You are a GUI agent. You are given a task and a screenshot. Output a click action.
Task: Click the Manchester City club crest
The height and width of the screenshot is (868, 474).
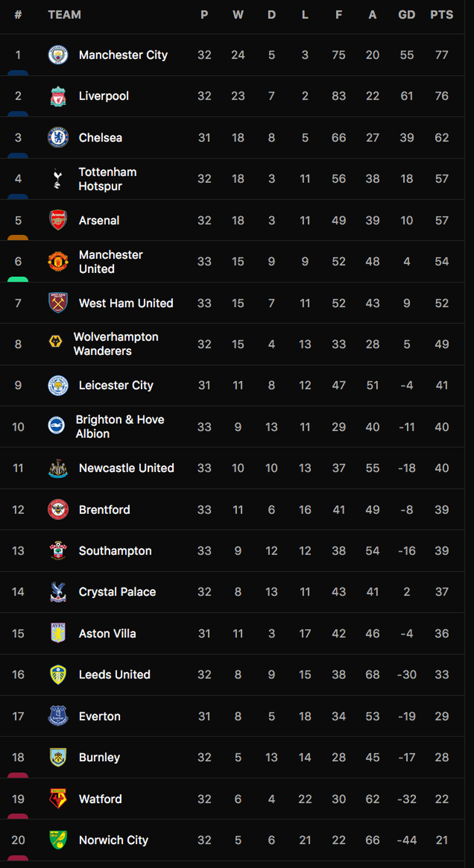click(x=58, y=55)
